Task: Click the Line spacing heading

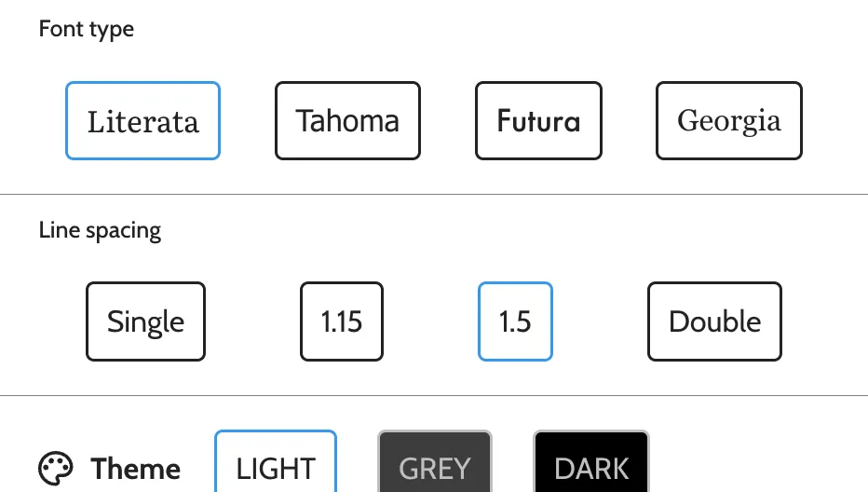Action: coord(100,230)
